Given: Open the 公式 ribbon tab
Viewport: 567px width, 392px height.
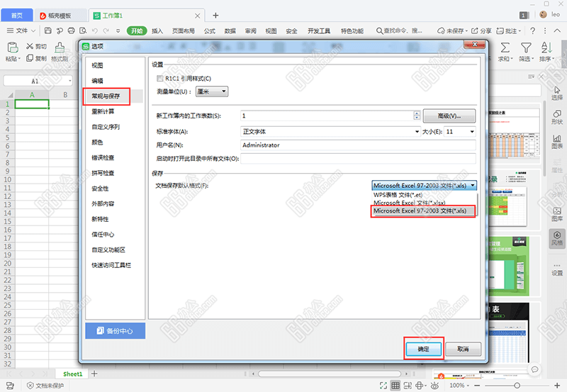Looking at the screenshot, I should pos(209,30).
